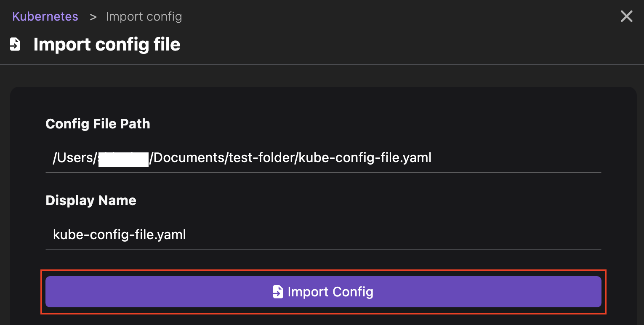The width and height of the screenshot is (644, 325).
Task: Click the import icon inside the Import Config button
Action: click(x=278, y=291)
